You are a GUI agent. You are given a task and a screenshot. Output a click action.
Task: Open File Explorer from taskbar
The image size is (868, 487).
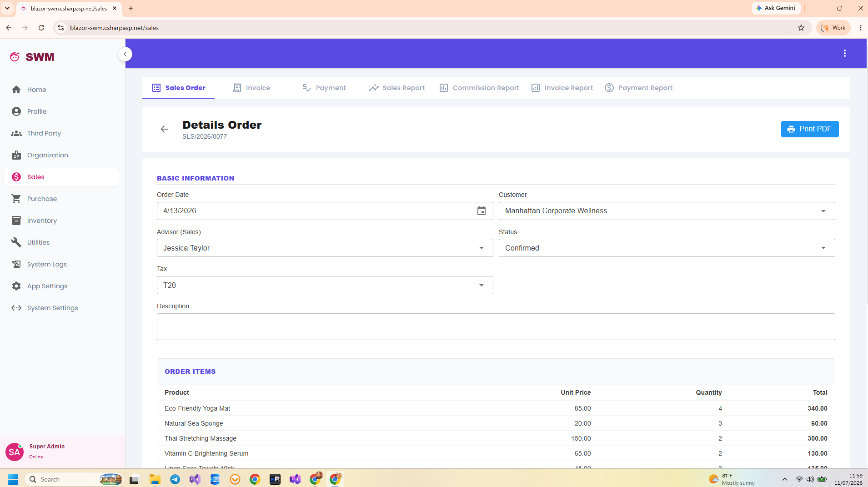[155, 479]
